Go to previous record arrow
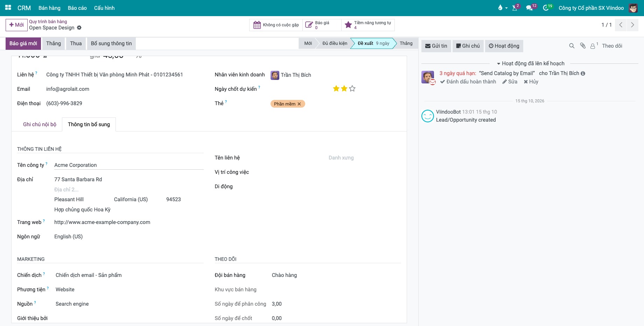Image resolution: width=644 pixels, height=326 pixels. click(x=621, y=25)
